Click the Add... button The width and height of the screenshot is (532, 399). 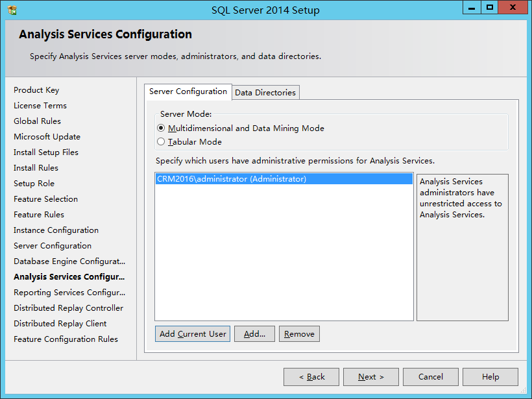(x=254, y=334)
